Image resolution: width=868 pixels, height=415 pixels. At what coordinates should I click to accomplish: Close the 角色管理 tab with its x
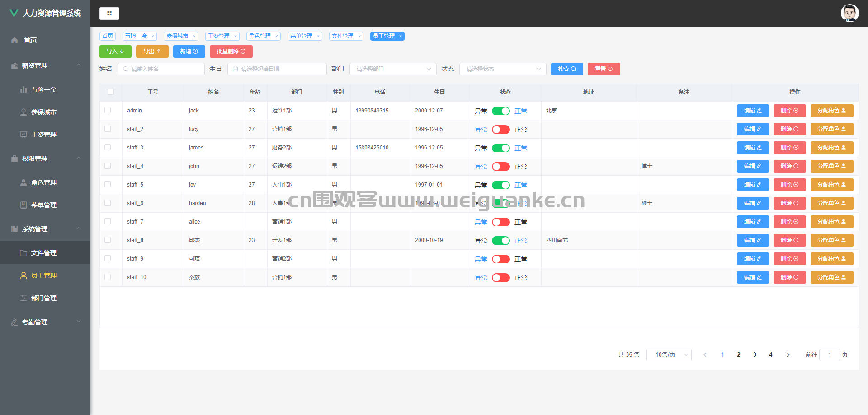277,36
